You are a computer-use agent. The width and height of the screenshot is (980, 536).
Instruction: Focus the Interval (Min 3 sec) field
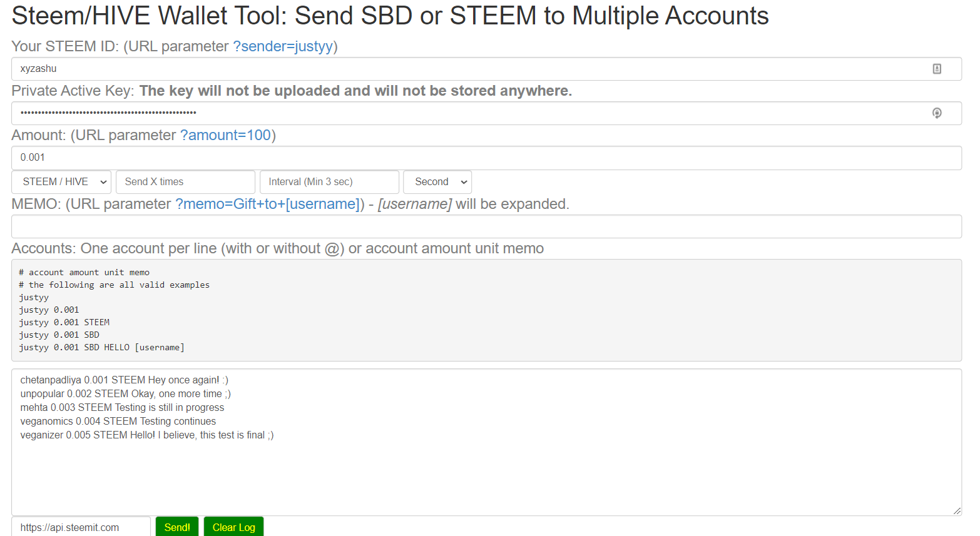tap(329, 182)
